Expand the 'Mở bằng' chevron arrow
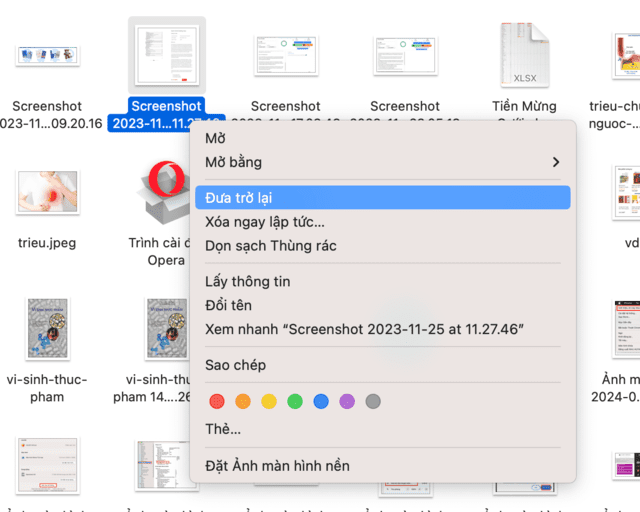 [556, 162]
